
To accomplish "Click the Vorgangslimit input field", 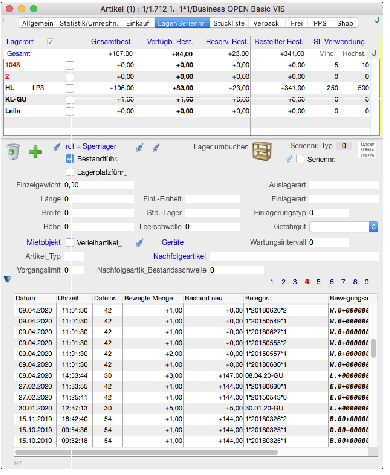I will [x=74, y=270].
